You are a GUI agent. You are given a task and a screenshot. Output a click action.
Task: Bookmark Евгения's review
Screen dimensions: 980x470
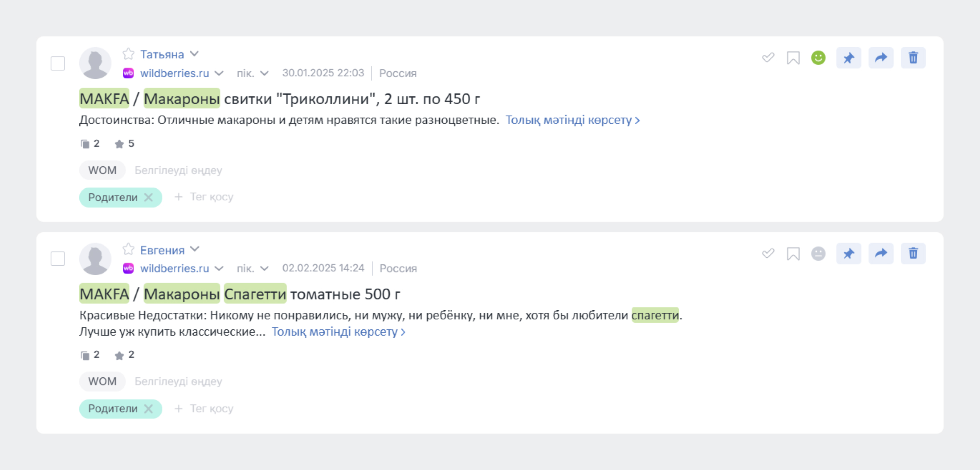793,254
